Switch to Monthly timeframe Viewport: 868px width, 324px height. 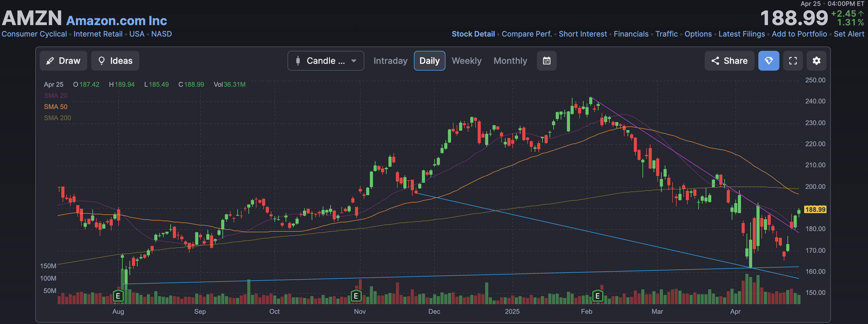point(510,61)
